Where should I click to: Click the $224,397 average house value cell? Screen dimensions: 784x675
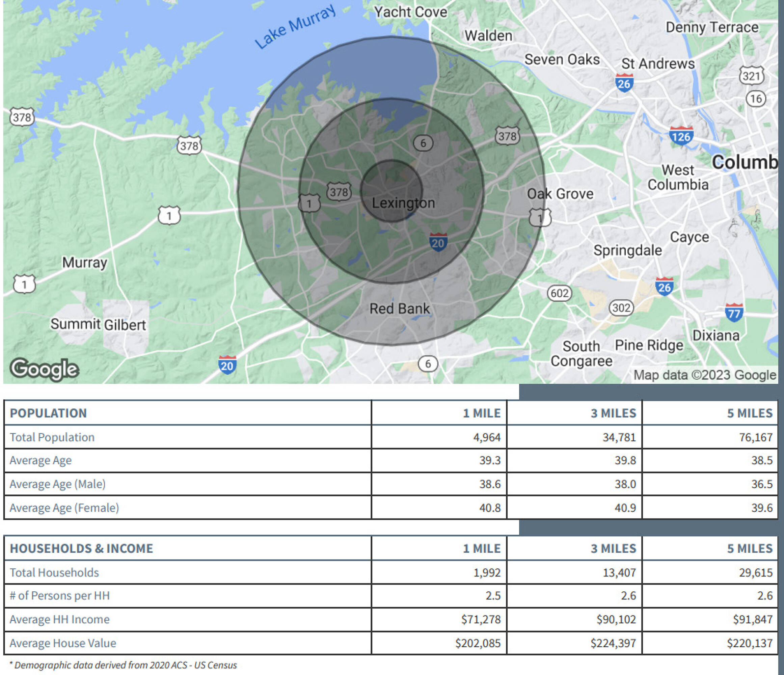(613, 643)
